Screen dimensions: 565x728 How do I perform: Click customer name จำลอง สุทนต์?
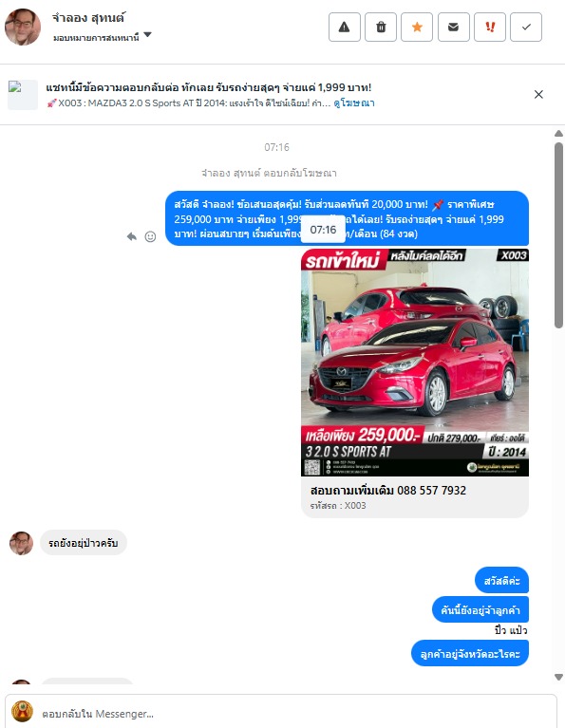[x=88, y=18]
